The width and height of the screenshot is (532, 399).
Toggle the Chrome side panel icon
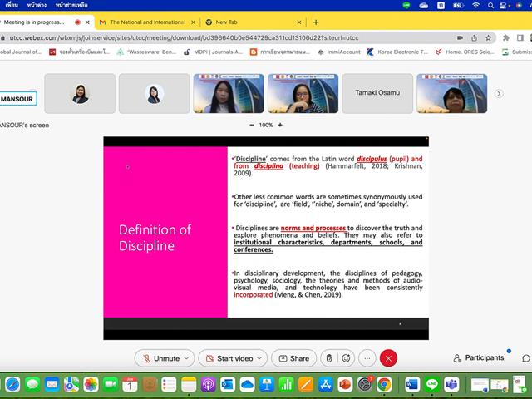[520, 37]
